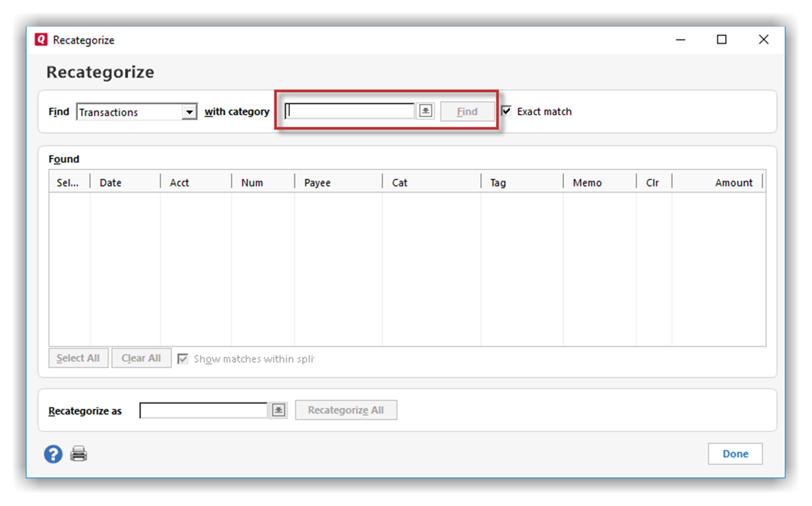Click the Quicken logo in title bar
812x506 pixels.
[41, 40]
